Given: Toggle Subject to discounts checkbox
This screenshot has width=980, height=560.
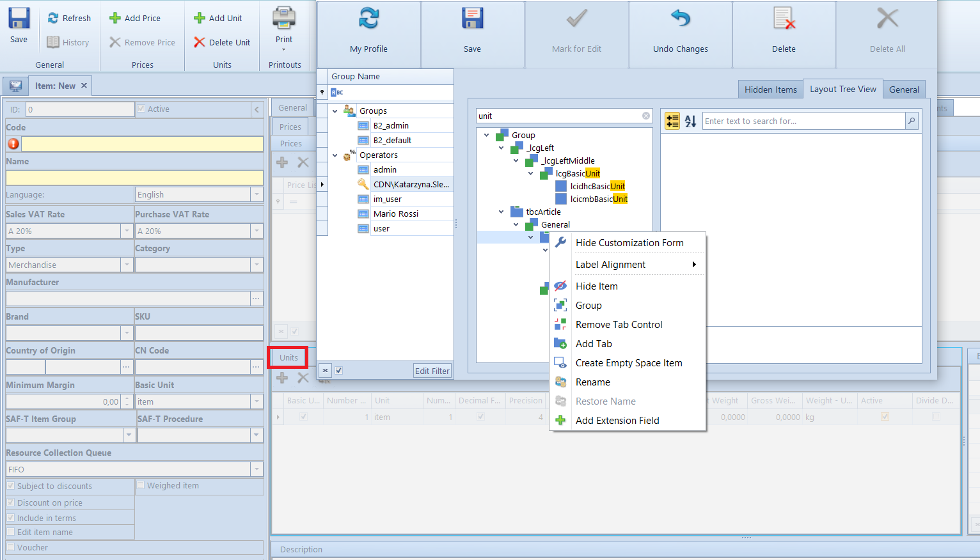Looking at the screenshot, I should 11,486.
